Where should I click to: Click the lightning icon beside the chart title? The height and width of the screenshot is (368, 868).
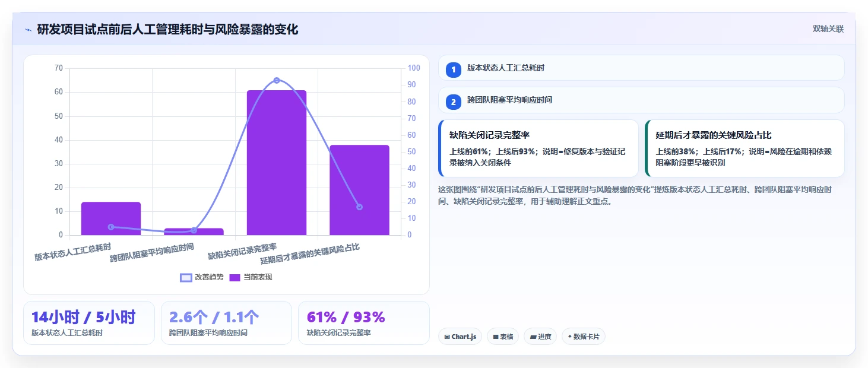pyautogui.click(x=28, y=30)
